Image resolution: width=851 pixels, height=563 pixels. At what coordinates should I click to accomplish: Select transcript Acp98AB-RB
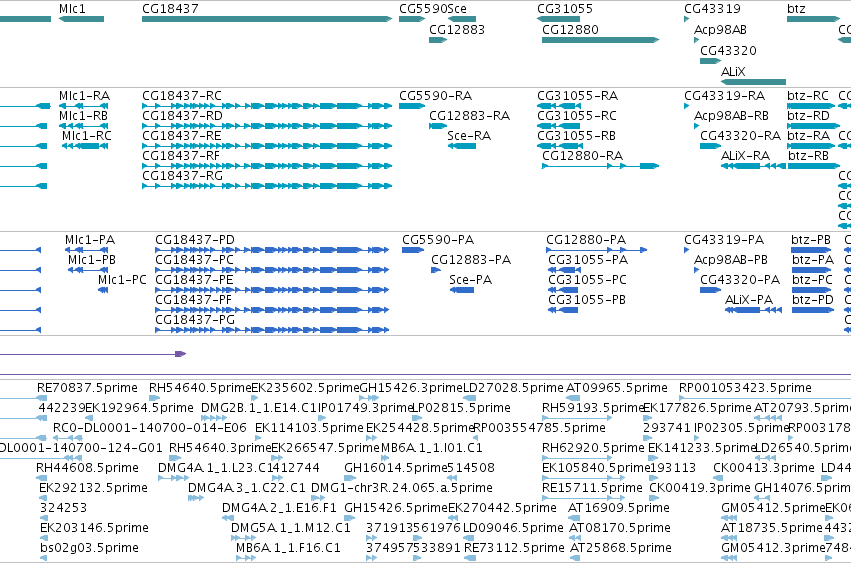pyautogui.click(x=732, y=116)
